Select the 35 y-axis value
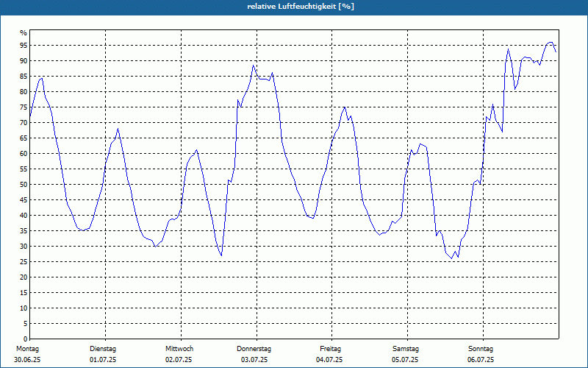This screenshot has width=588, height=368. pos(24,231)
